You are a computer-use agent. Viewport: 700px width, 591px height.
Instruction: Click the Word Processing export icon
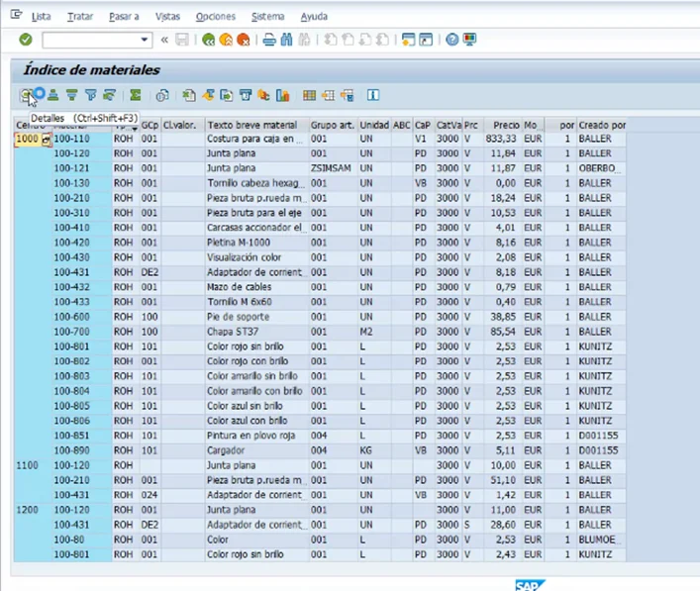tap(208, 95)
